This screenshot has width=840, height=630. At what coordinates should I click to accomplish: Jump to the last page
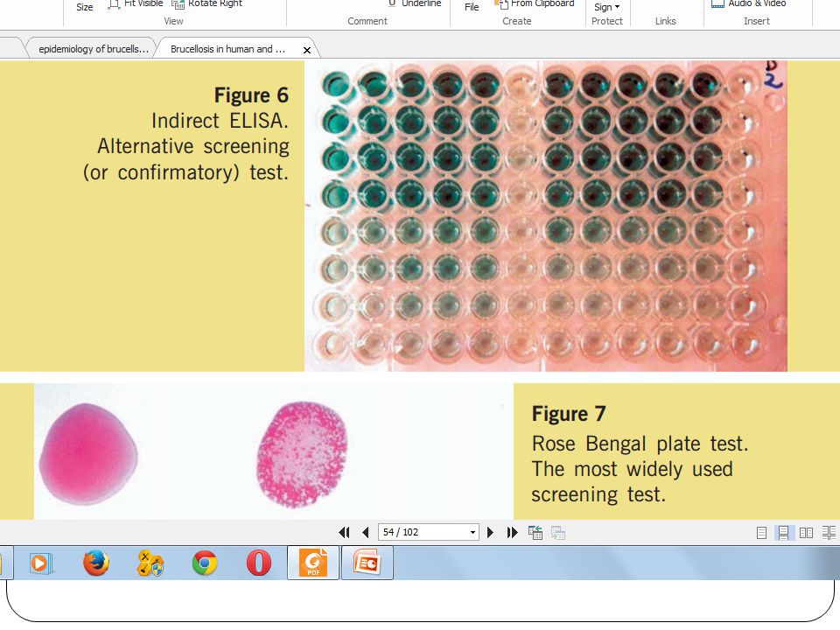click(x=513, y=533)
